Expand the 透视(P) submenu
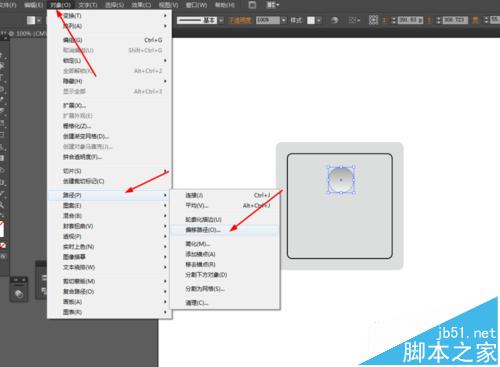This screenshot has width=500, height=367. click(x=110, y=237)
